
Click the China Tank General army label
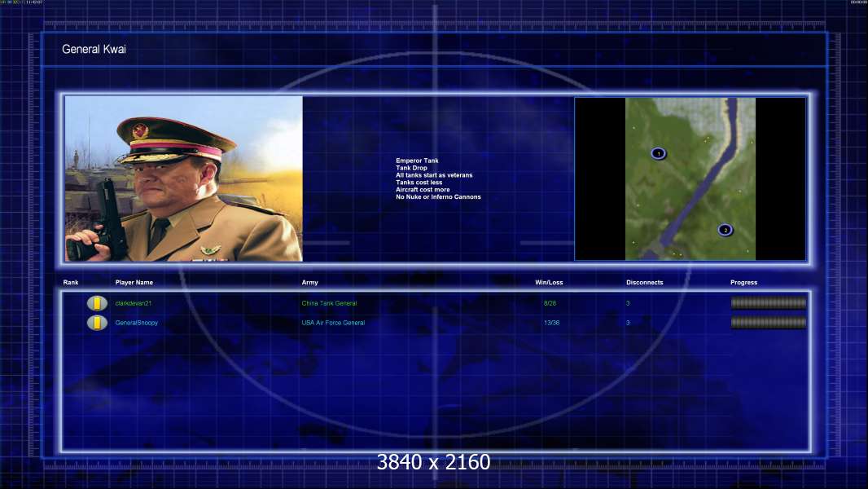330,303
